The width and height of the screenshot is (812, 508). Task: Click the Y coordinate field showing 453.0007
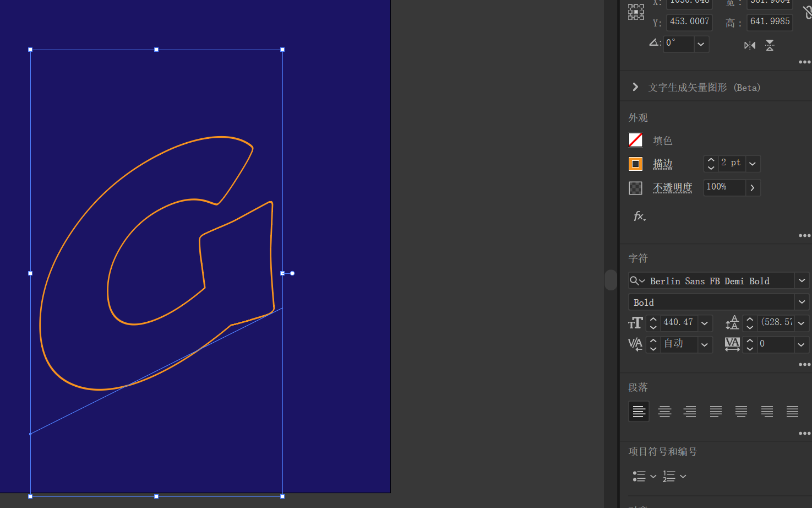coord(690,21)
